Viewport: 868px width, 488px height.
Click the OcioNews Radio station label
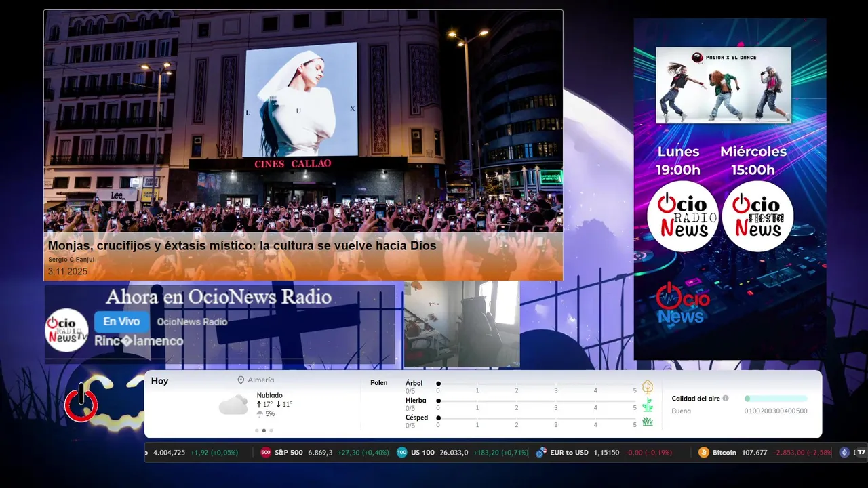192,322
